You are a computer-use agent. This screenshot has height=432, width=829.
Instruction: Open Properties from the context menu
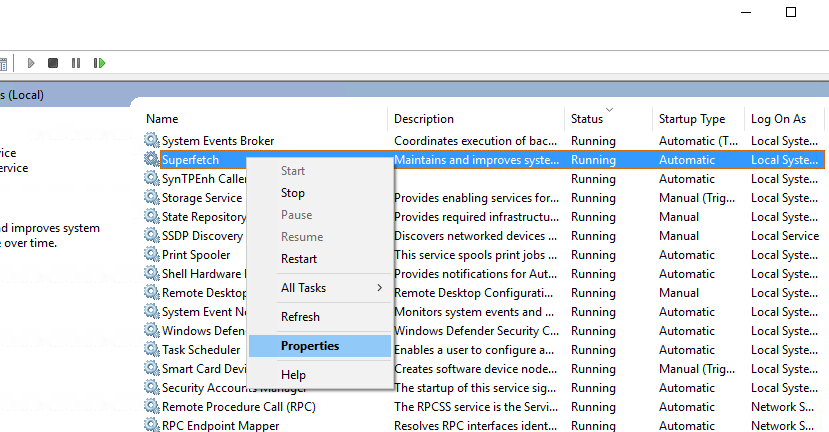[x=320, y=346]
